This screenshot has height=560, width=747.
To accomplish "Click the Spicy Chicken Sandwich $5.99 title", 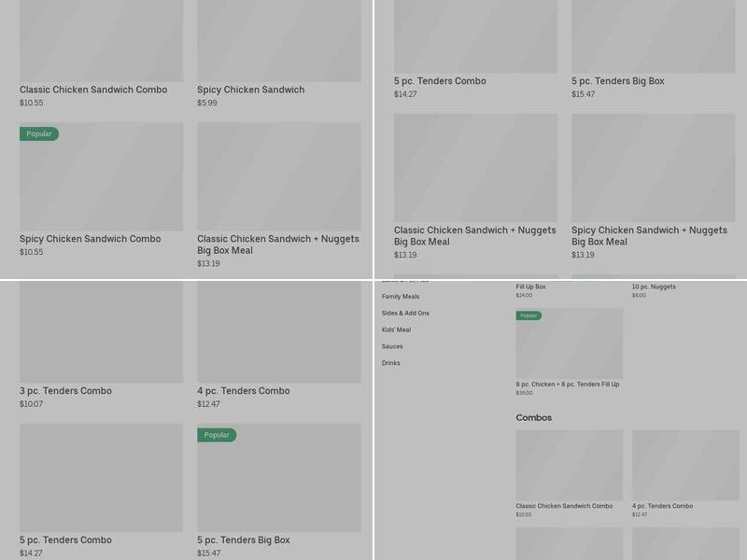I will (250, 91).
